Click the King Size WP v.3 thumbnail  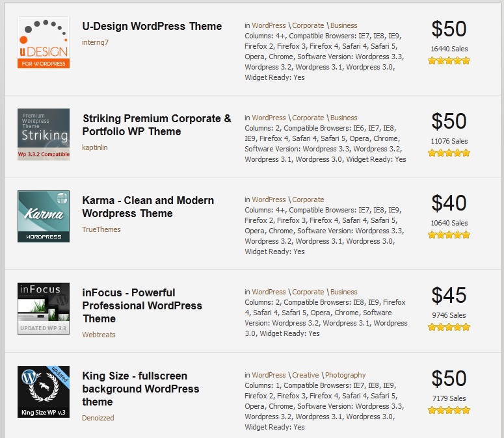44,392
